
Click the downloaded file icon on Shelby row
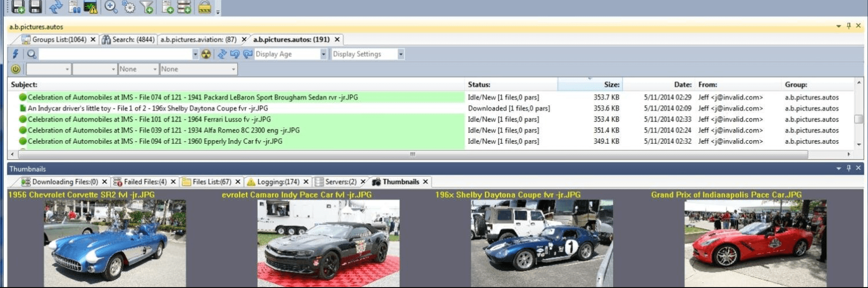coord(23,108)
